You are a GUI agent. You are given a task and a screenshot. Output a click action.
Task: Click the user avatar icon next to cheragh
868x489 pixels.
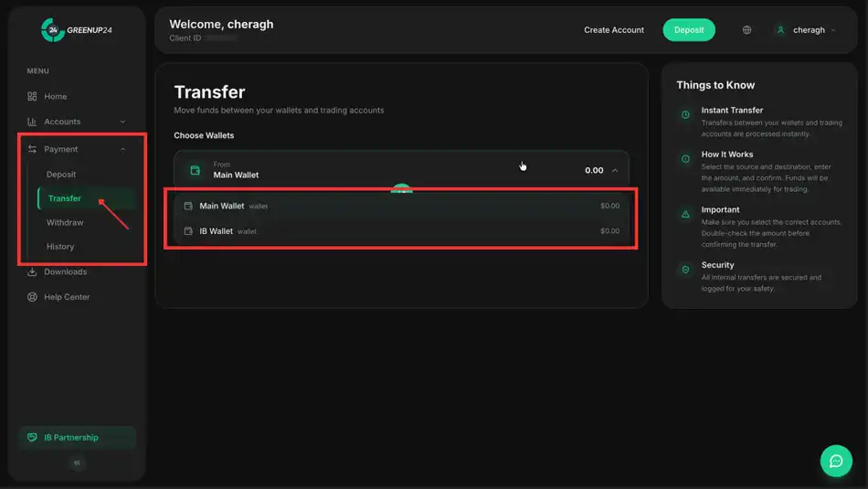coord(780,30)
